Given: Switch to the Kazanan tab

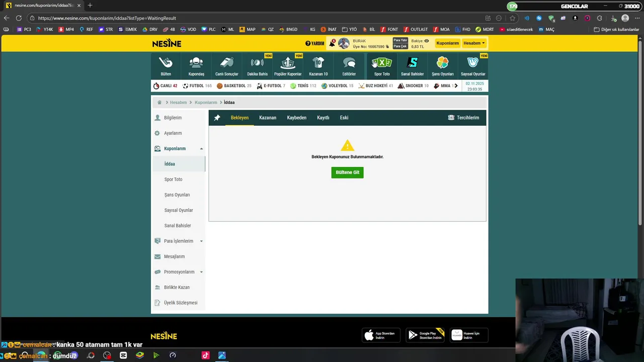Looking at the screenshot, I should click(268, 118).
